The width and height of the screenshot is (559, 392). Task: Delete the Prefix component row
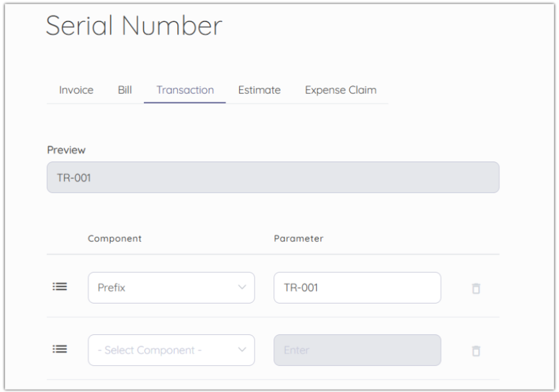pos(476,289)
